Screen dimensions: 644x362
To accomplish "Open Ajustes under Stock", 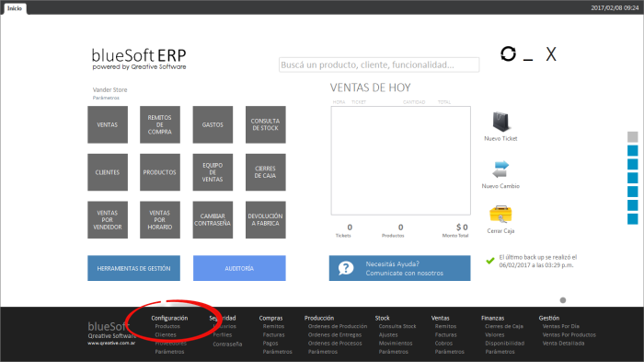I will (388, 335).
